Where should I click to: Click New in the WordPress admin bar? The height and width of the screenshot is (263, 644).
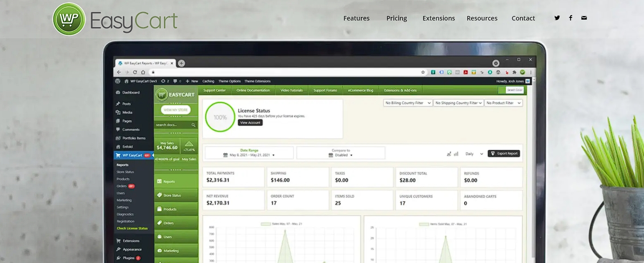tap(192, 81)
